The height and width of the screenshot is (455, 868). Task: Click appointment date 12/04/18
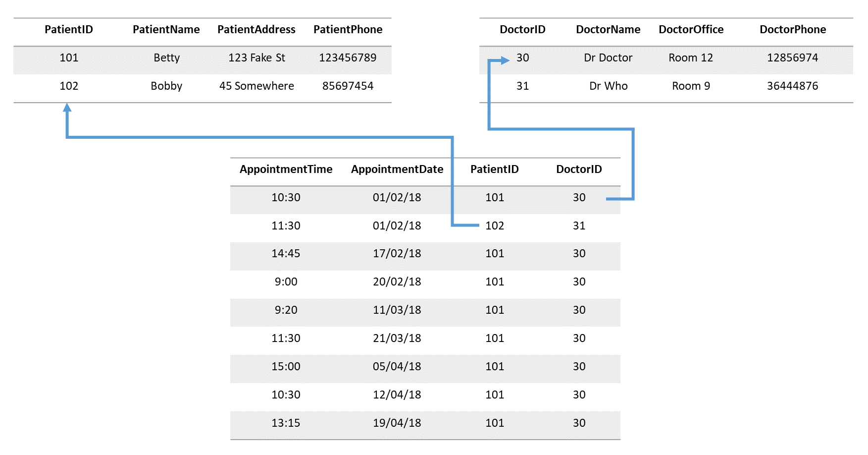(397, 395)
